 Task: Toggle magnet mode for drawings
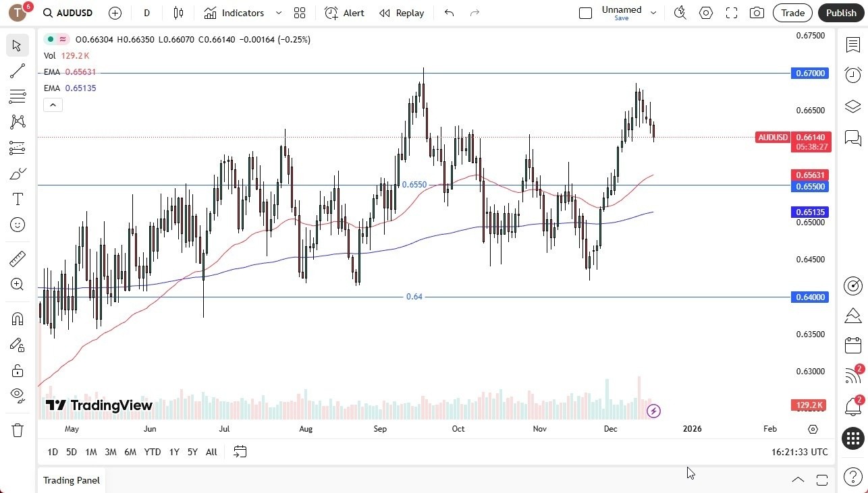tap(18, 318)
